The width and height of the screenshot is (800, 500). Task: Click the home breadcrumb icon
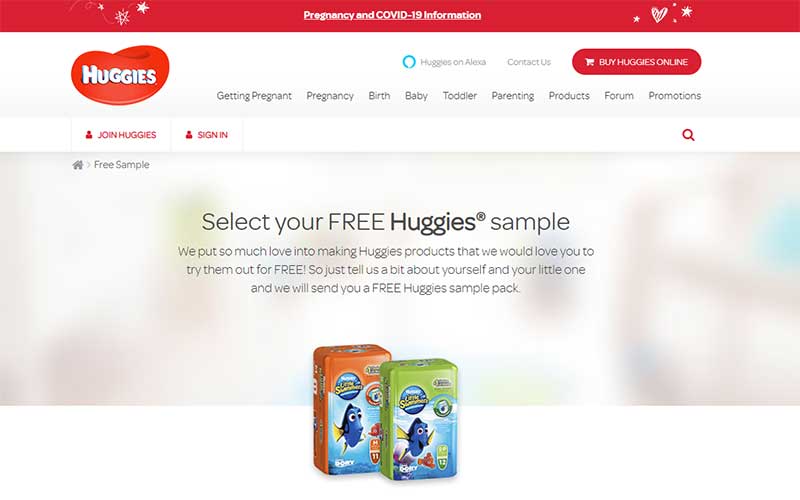coord(78,165)
